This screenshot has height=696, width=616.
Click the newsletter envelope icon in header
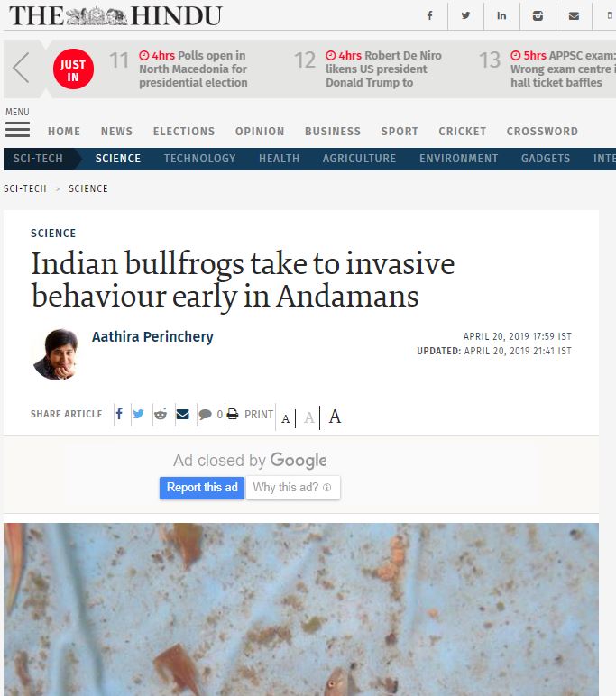[x=574, y=16]
